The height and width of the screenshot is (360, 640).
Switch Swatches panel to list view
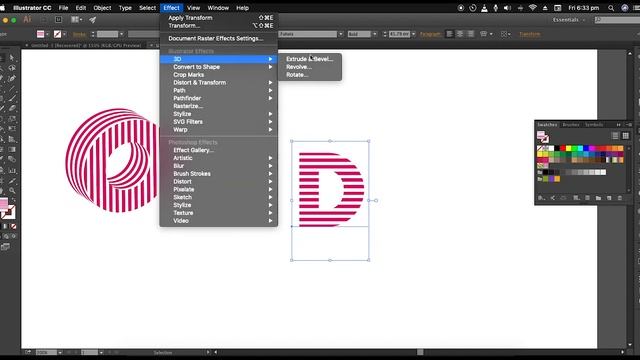click(615, 136)
